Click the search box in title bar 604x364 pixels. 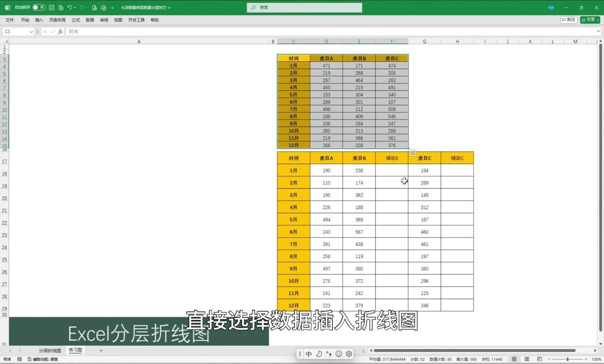click(x=305, y=8)
